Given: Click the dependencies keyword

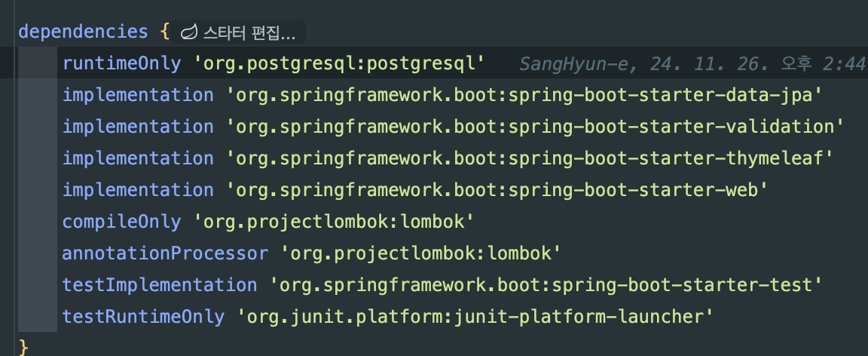Looking at the screenshot, I should pos(83,32).
